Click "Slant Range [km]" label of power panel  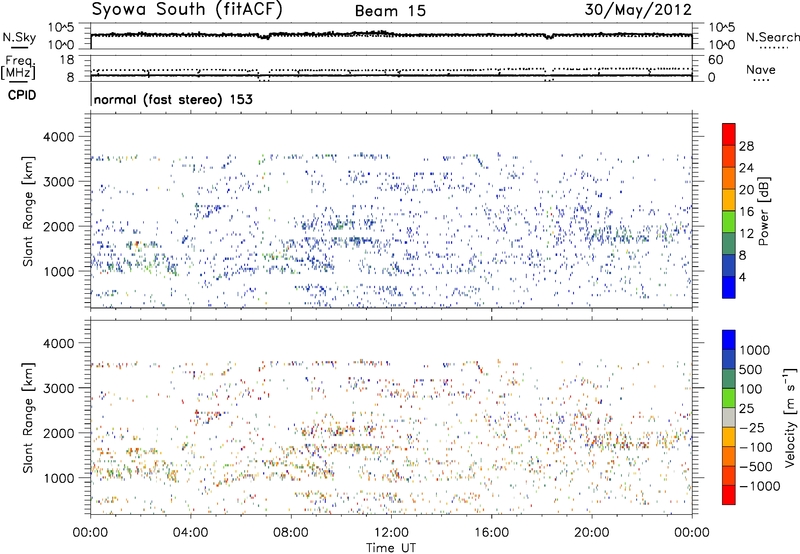coord(28,211)
